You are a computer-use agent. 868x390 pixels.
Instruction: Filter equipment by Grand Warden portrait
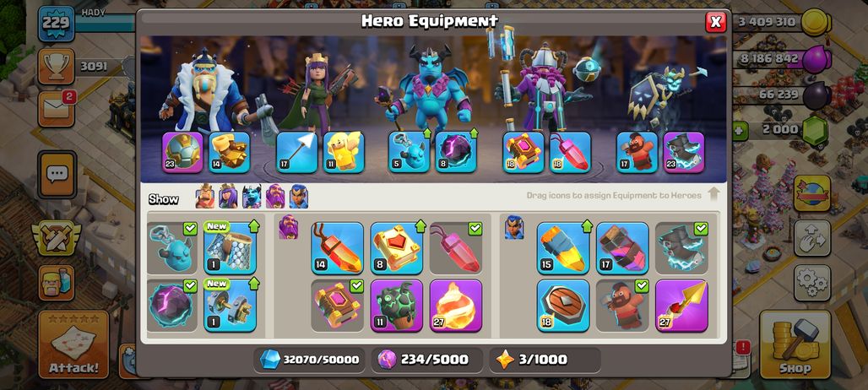point(275,197)
